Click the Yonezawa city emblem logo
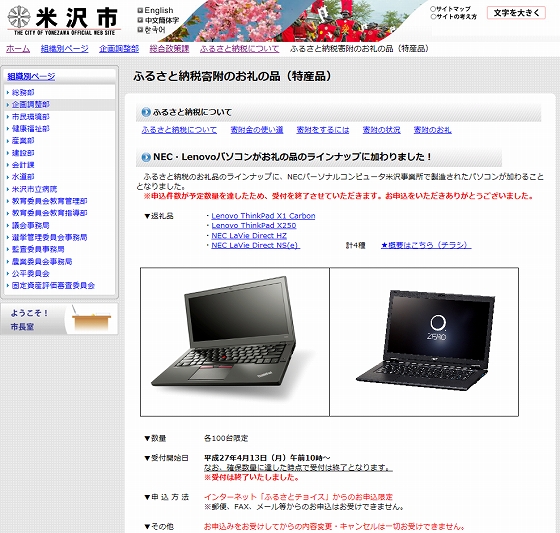The height and width of the screenshot is (533, 560). click(19, 16)
